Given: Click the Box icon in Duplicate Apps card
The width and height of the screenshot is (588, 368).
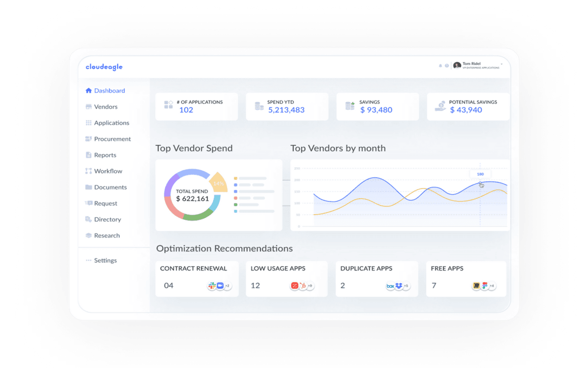Looking at the screenshot, I should click(390, 286).
